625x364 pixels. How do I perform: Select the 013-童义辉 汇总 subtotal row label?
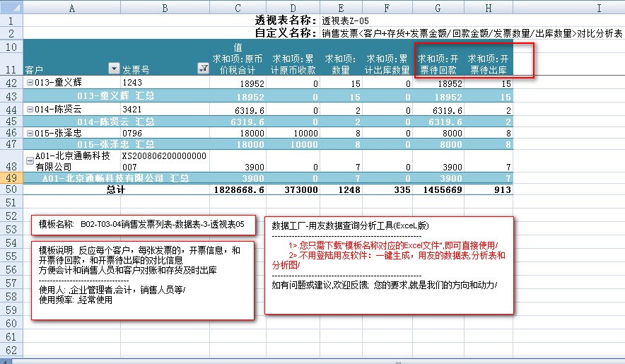click(115, 95)
